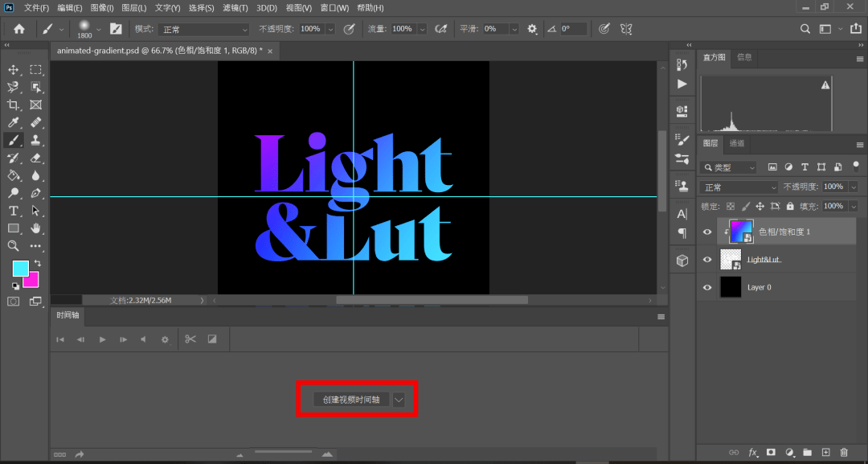Click the cyan foreground color swatch
868x464 pixels.
tap(20, 269)
